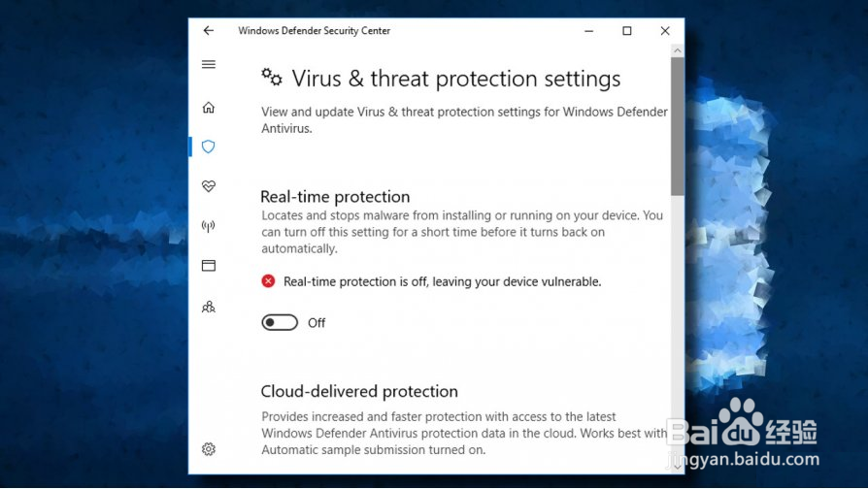Go back using the back arrow
The image size is (868, 489).
[x=209, y=31]
